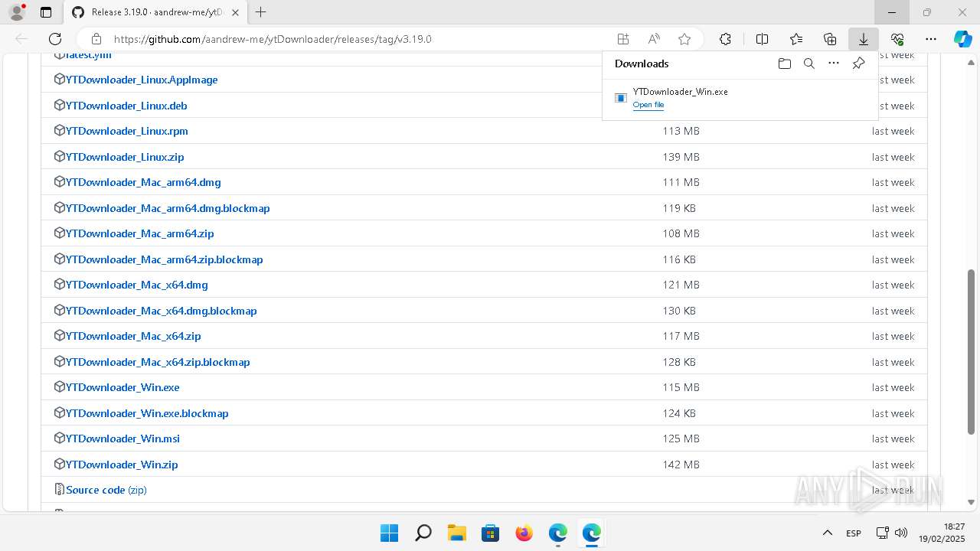
Task: Open the Extensions puzzle icon
Action: click(725, 39)
